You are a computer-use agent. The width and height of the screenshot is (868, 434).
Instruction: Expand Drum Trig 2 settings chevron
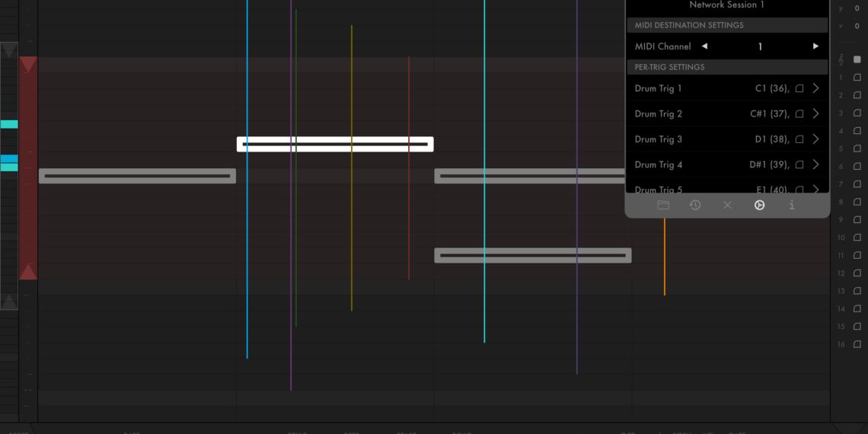point(815,114)
